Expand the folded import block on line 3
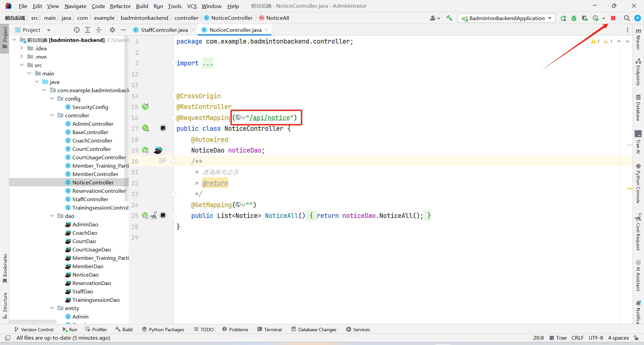The image size is (644, 345). [173, 63]
